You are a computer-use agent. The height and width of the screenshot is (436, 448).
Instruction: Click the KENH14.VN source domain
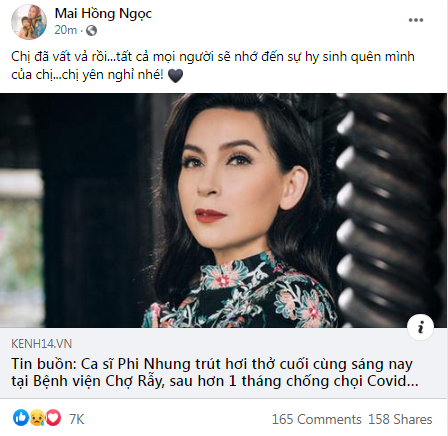click(x=42, y=344)
